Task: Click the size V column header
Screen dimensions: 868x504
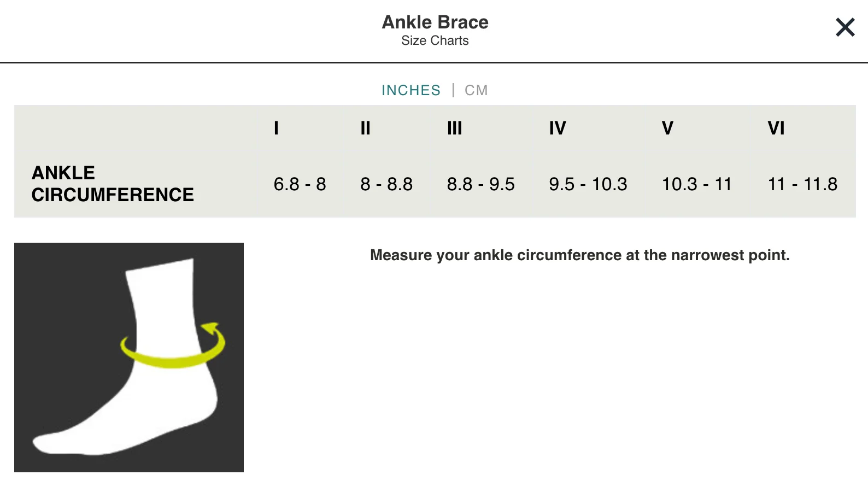Action: 667,128
